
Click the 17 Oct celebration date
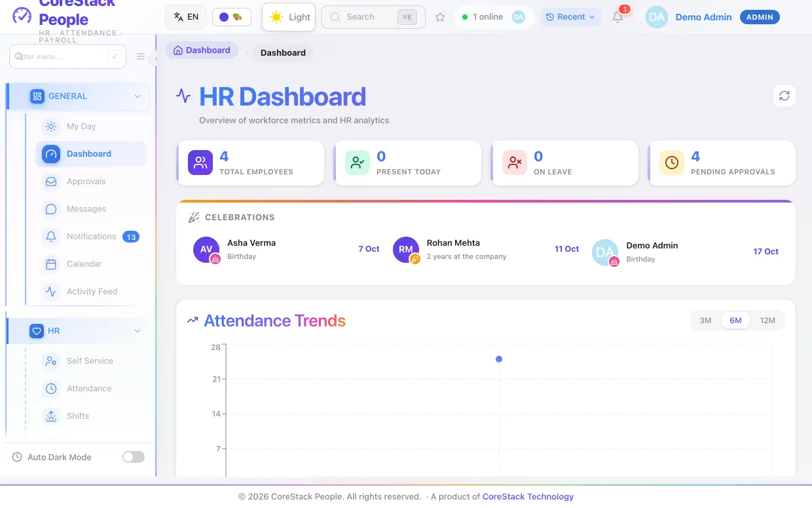(x=766, y=252)
